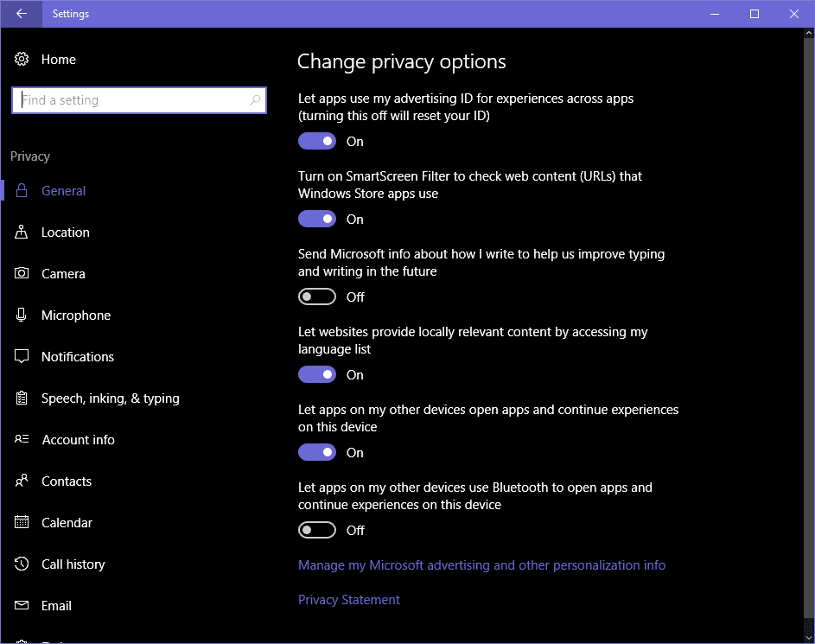
Task: Turn on the Bluetooth continue experiences toggle
Action: point(317,530)
